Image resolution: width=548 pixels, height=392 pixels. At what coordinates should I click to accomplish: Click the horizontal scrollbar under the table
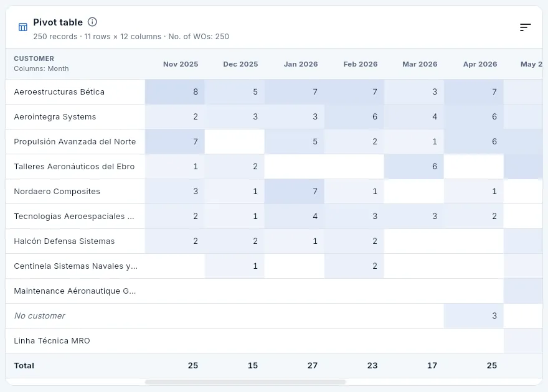(245, 382)
